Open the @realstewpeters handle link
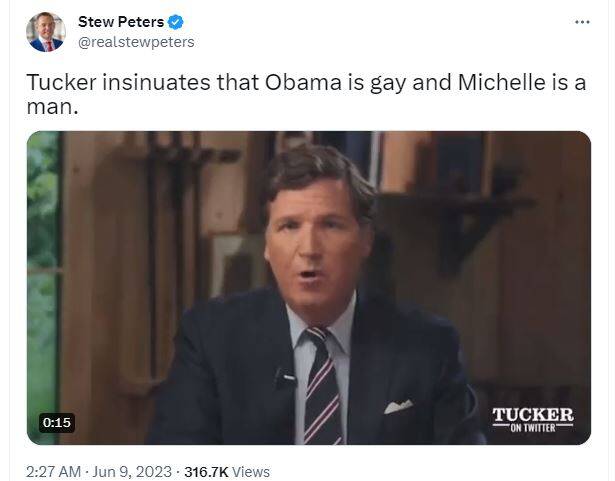 click(136, 42)
